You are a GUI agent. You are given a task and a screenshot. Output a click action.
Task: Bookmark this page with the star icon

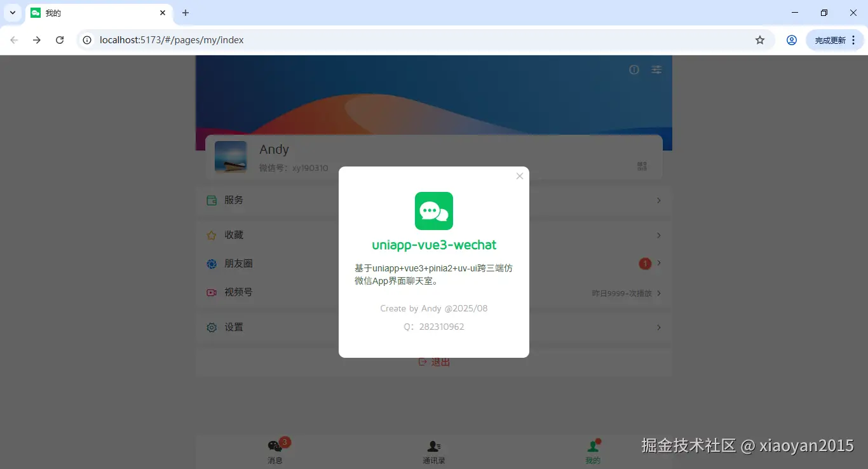[x=760, y=40]
